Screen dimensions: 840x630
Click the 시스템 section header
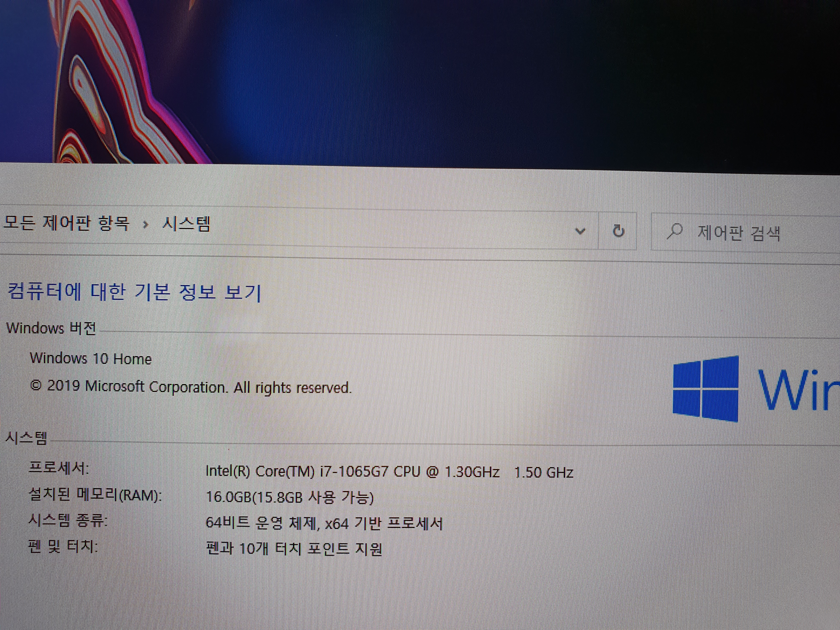[27, 438]
